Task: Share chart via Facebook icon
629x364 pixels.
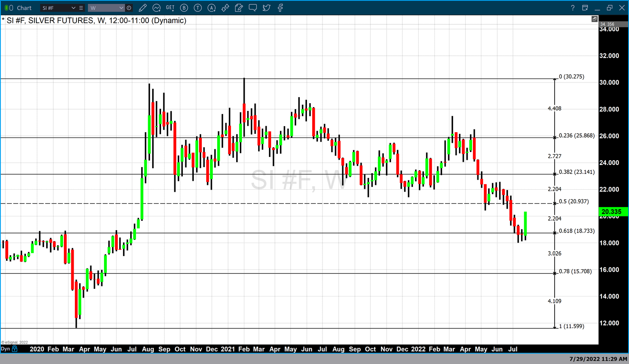Action: pos(280,8)
